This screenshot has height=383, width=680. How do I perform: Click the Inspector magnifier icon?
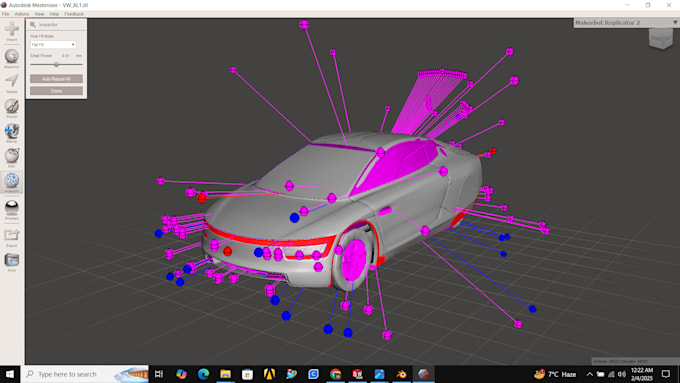33,25
